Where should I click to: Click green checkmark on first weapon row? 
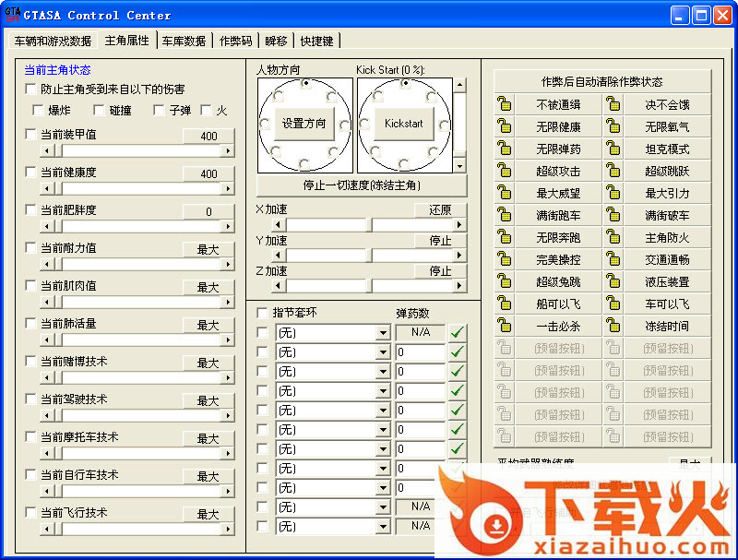pos(457,333)
